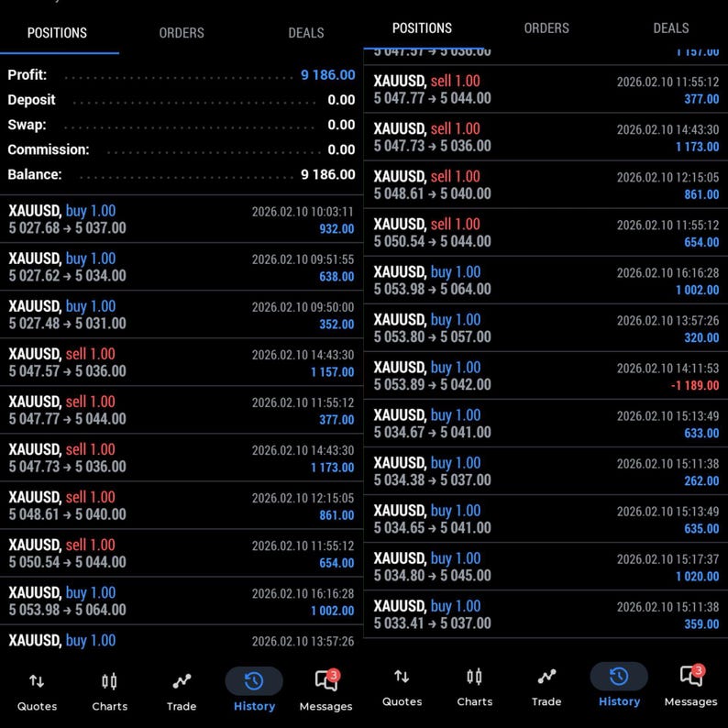The width and height of the screenshot is (728, 728).
Task: Tap the Deposit summary line
Action: pos(182,100)
